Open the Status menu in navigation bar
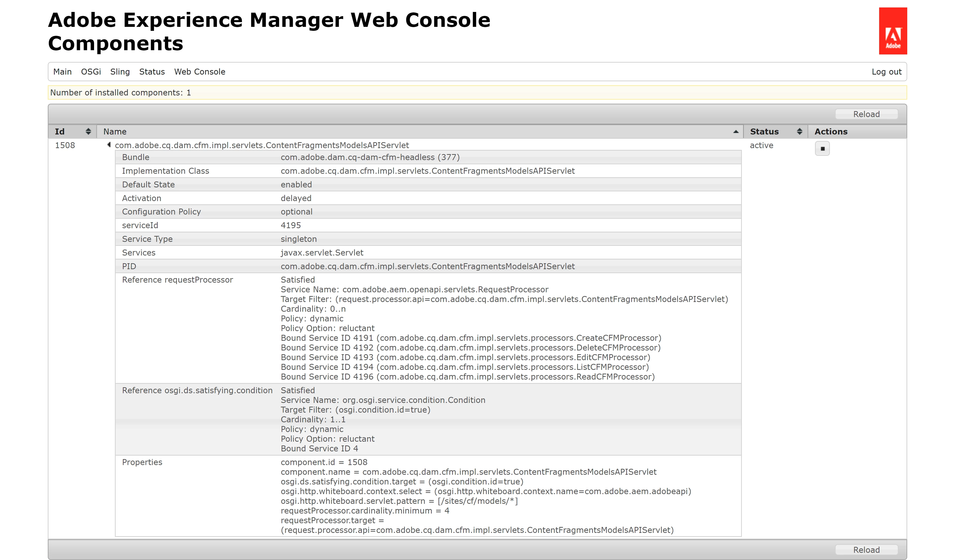 (152, 72)
